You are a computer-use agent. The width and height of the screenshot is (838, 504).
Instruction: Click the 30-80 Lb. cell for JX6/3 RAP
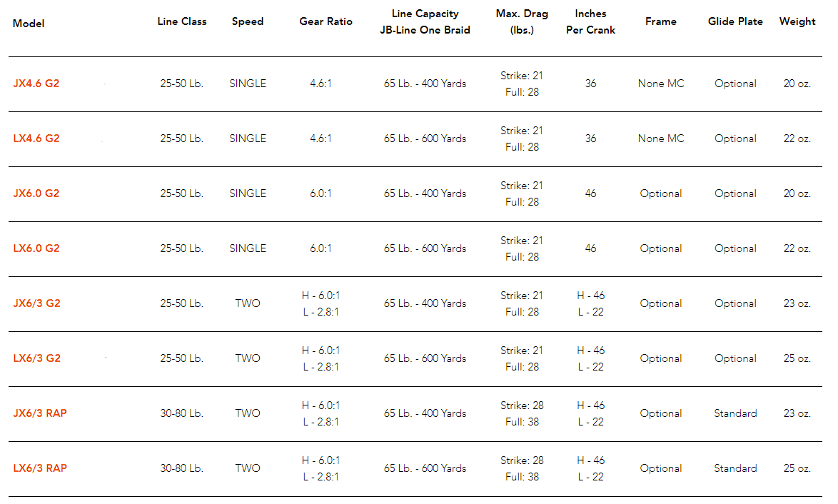click(182, 413)
